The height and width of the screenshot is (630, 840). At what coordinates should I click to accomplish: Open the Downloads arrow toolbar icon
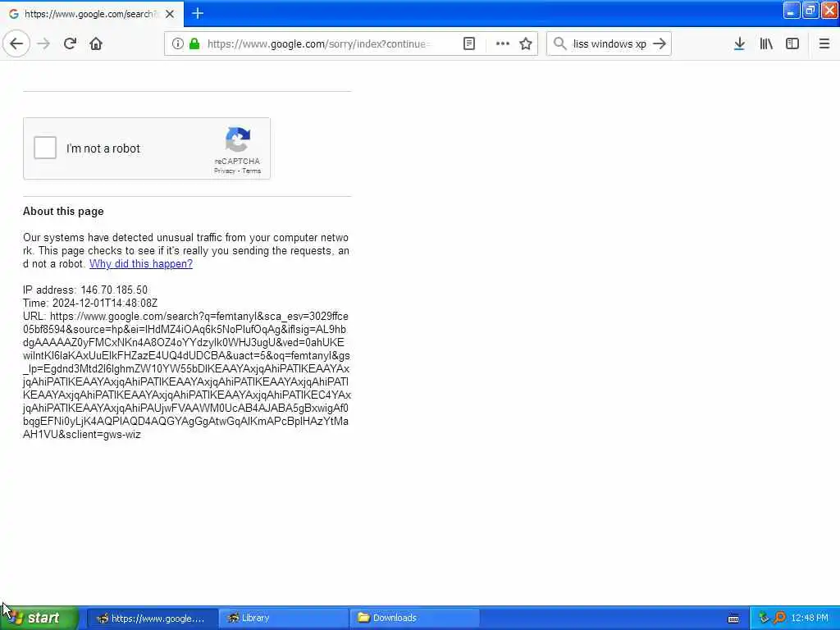pos(739,44)
